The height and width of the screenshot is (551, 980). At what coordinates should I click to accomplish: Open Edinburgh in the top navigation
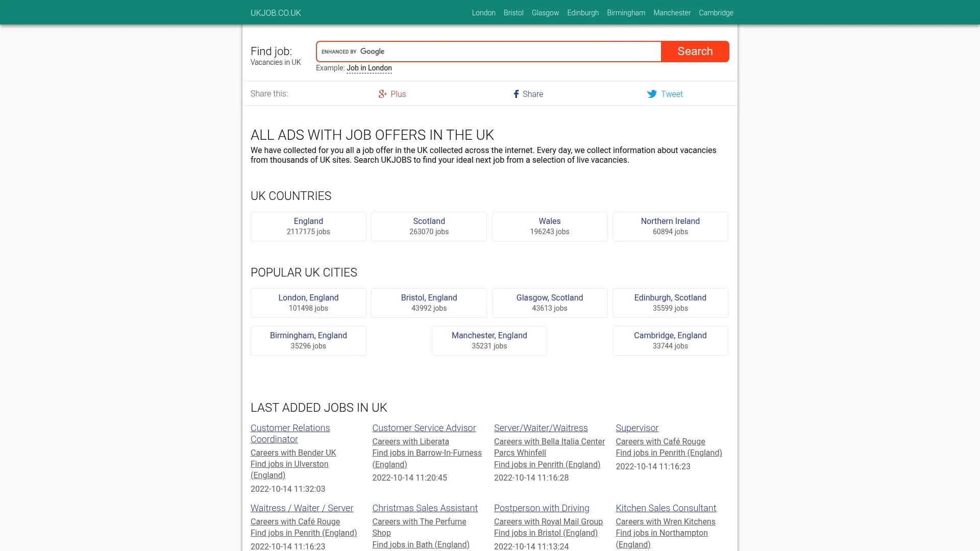tap(583, 13)
